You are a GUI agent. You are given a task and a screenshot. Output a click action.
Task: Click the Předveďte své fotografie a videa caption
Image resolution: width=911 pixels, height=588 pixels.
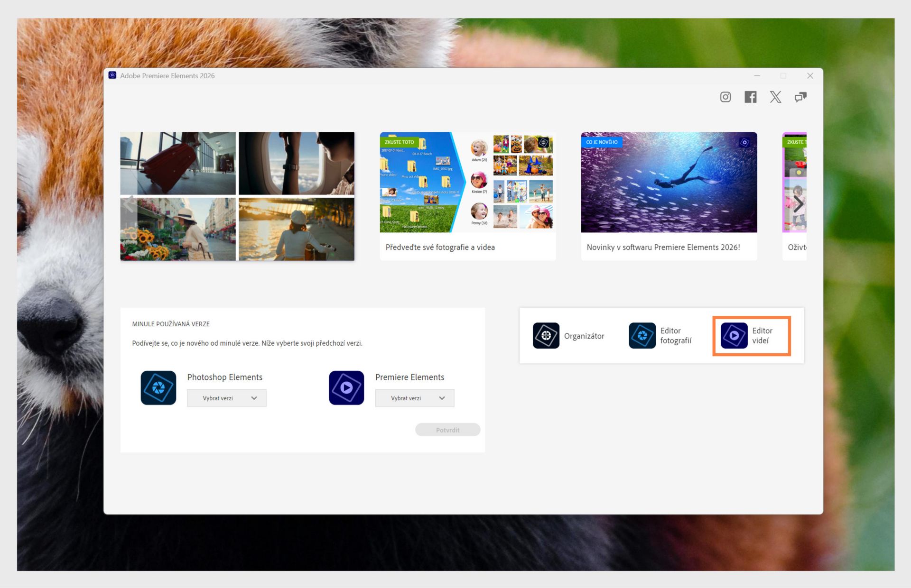pyautogui.click(x=440, y=248)
